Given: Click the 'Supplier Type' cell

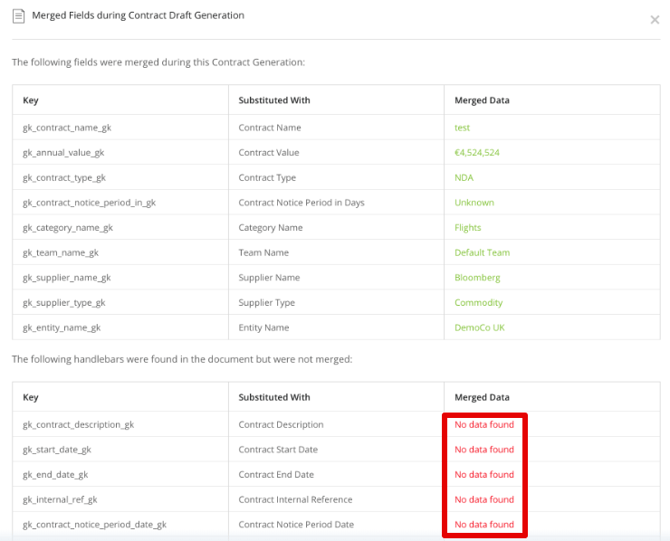Looking at the screenshot, I should coord(267,303).
